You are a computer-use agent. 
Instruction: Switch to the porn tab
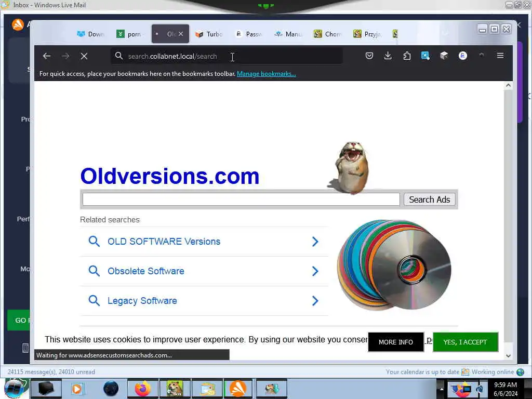tap(130, 34)
